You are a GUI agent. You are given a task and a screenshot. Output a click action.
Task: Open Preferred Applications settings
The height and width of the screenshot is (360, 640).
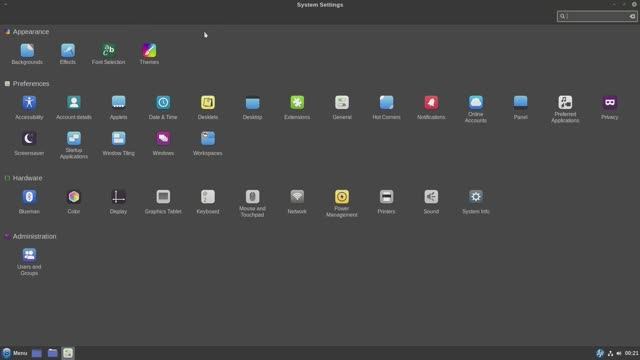coord(565,109)
